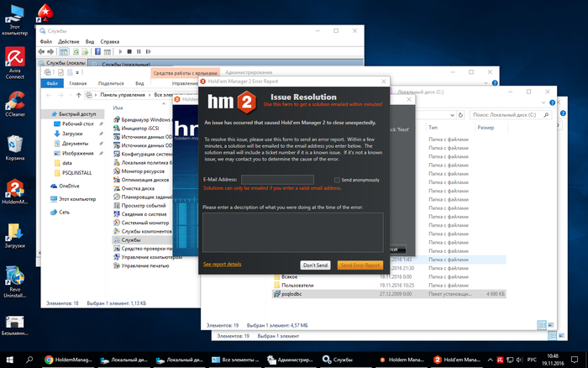
Task: Launch CCleaner from the desktop
Action: [15, 104]
